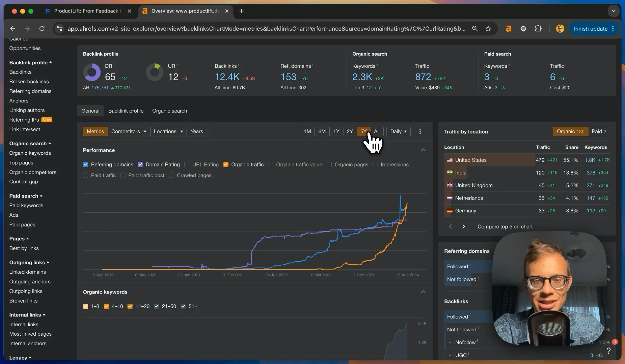Open the three-dot chart options menu
The width and height of the screenshot is (625, 364).
tap(420, 131)
